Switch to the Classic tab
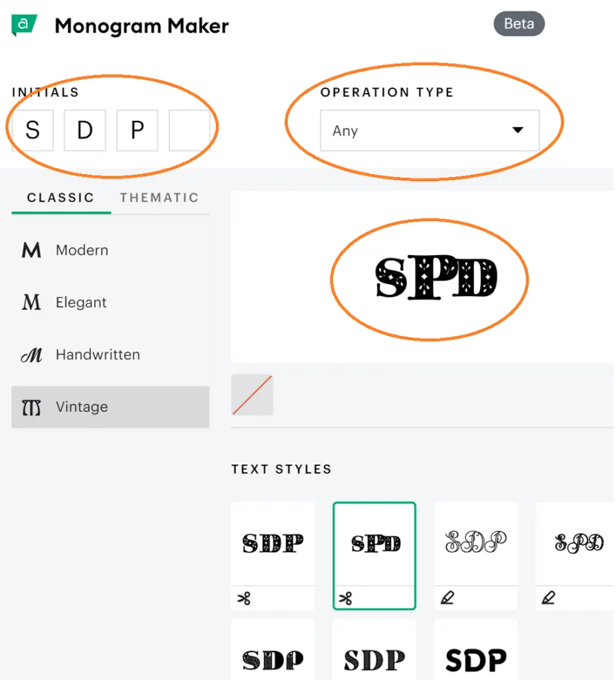The height and width of the screenshot is (680, 616). tap(60, 198)
